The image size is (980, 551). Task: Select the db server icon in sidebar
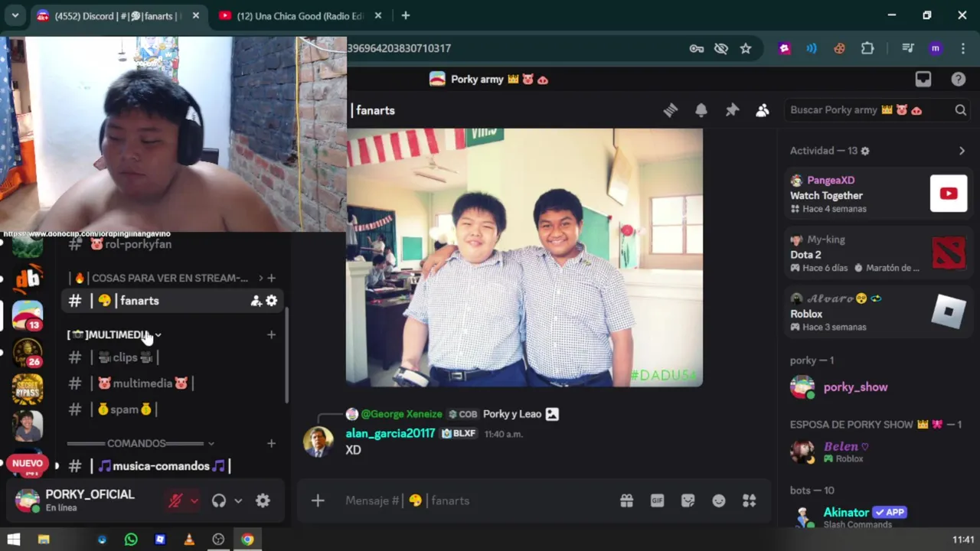[28, 279]
